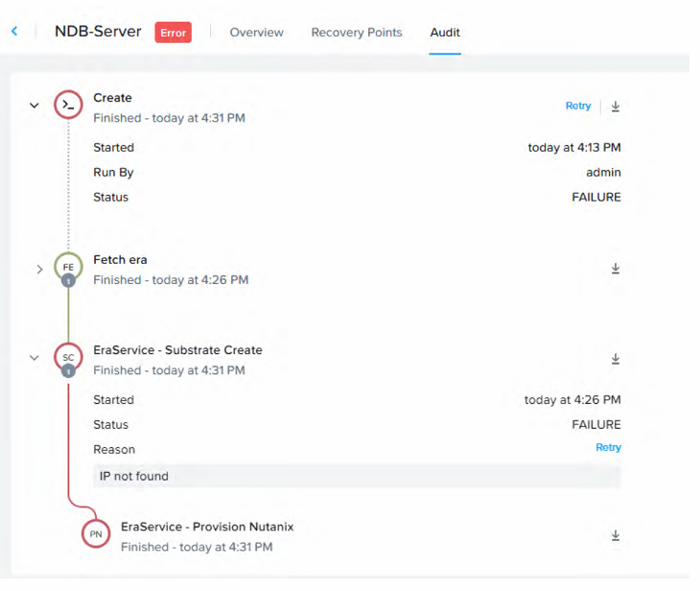Open the Recovery Points tab
The height and width of the screenshot is (591, 700).
[357, 33]
